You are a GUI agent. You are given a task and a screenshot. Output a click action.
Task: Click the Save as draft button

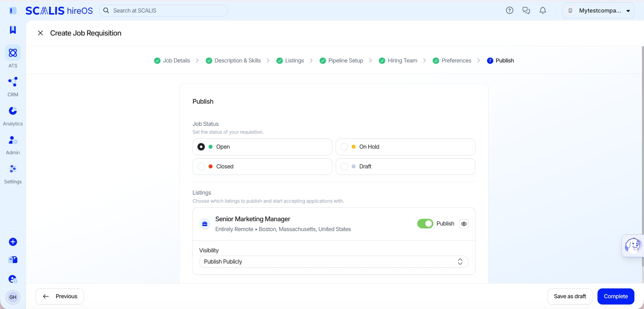570,296
